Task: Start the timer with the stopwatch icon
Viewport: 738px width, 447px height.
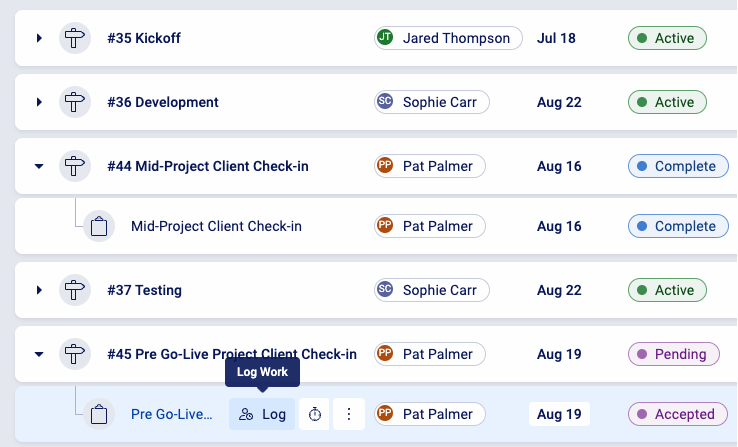Action: tap(315, 414)
